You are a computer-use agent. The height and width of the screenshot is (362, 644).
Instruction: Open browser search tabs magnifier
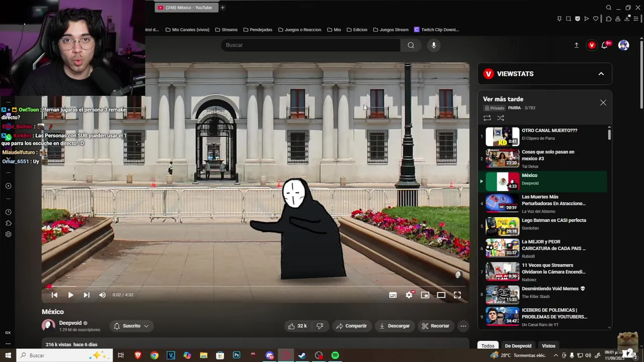[609, 8]
